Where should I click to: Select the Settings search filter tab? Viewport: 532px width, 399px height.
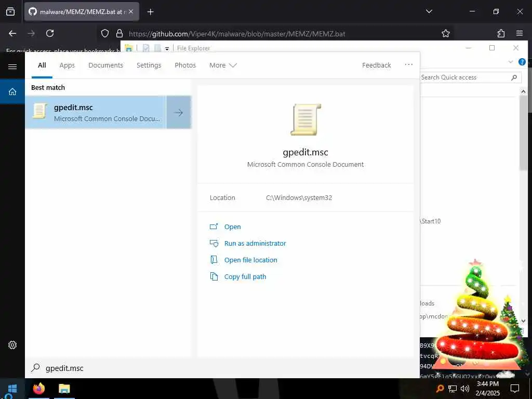149,65
